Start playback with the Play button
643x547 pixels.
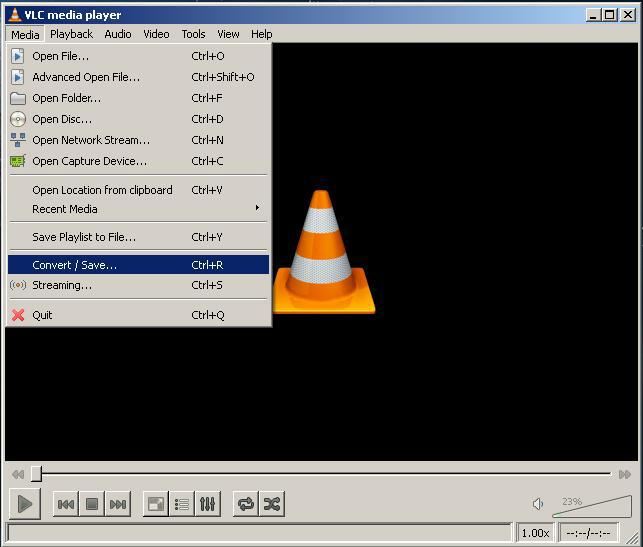pyautogui.click(x=25, y=504)
